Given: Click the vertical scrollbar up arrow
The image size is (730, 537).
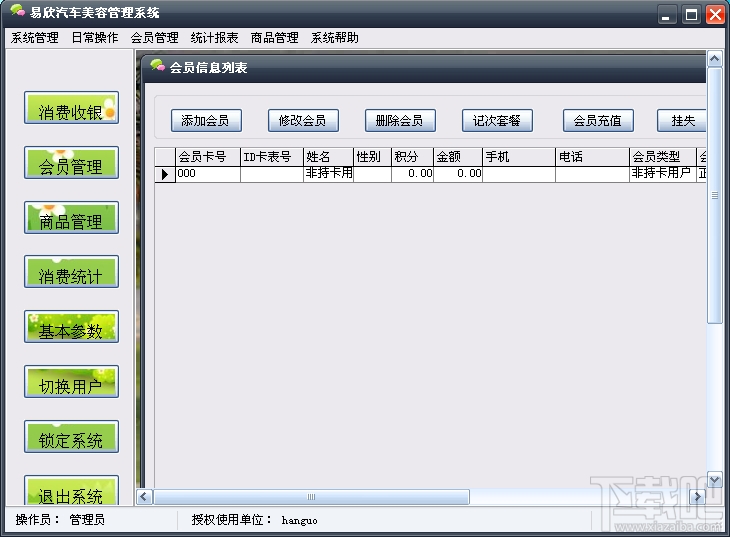Looking at the screenshot, I should pos(715,59).
